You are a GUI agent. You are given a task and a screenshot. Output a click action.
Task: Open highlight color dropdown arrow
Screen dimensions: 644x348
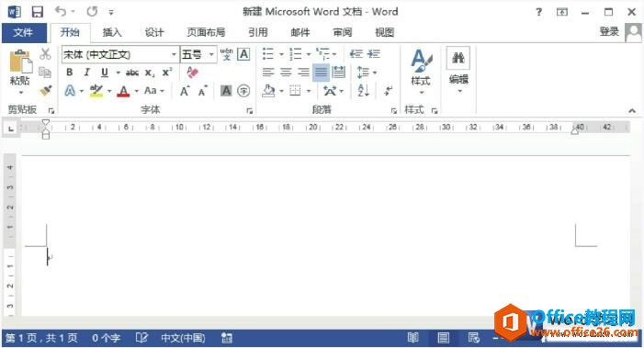coord(109,91)
